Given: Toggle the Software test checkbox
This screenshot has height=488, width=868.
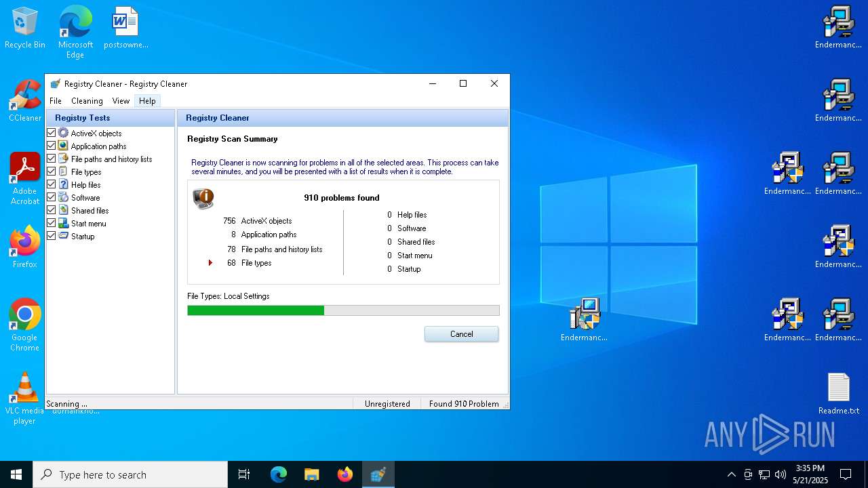Looking at the screenshot, I should [51, 197].
